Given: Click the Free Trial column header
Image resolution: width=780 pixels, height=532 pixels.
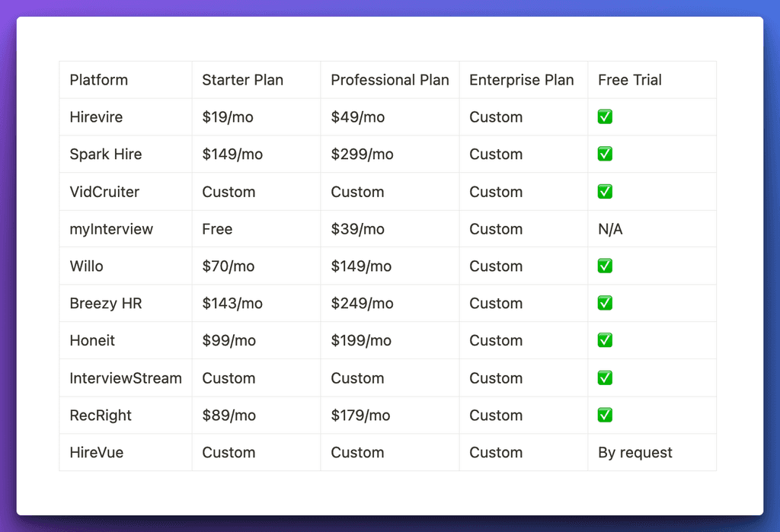Looking at the screenshot, I should (x=630, y=79).
